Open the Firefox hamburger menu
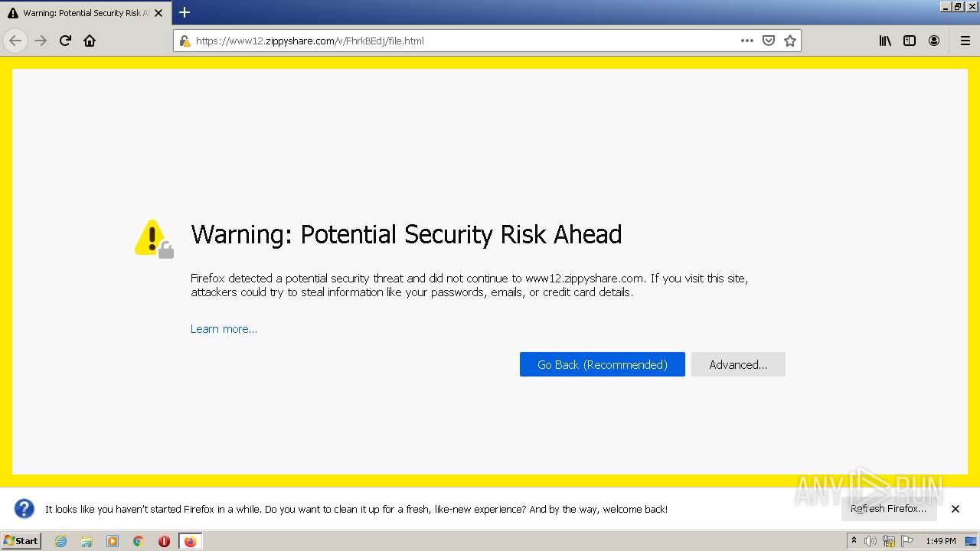 [965, 41]
